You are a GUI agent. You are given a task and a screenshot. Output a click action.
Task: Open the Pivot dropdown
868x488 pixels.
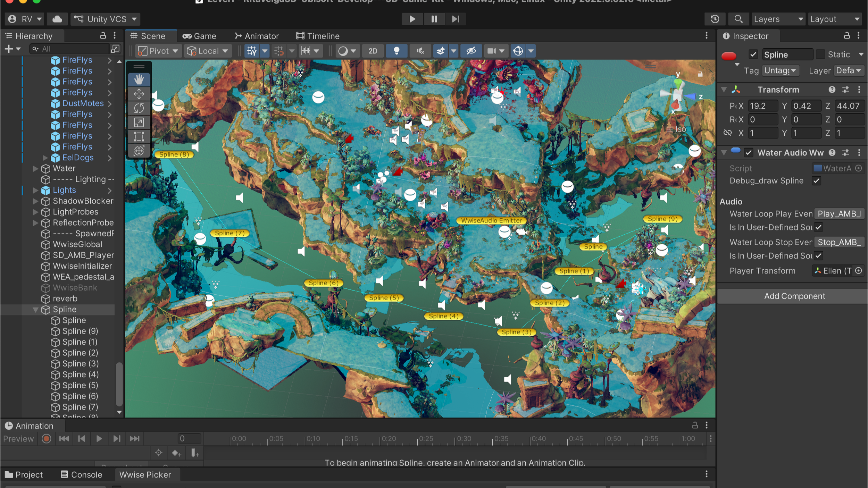158,51
